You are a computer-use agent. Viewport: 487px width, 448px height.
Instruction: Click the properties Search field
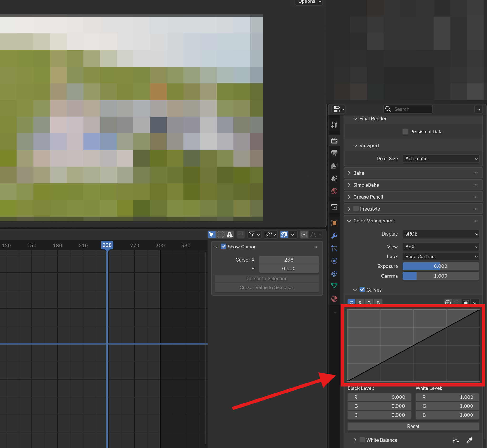pyautogui.click(x=408, y=109)
